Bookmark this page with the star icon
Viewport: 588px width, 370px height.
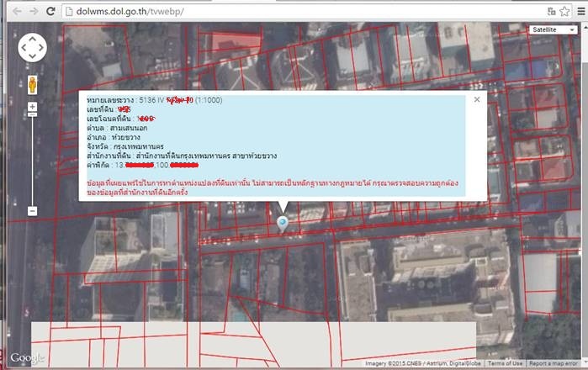pos(564,12)
